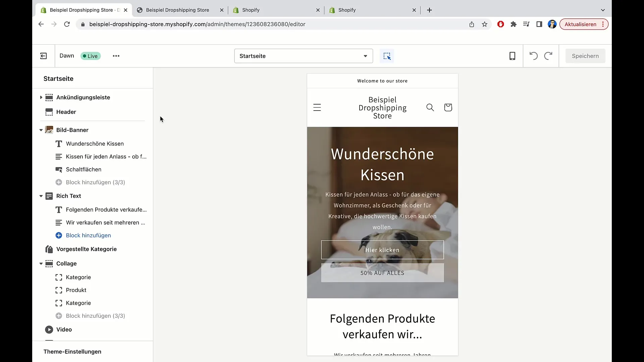Image resolution: width=644 pixels, height=362 pixels.
Task: Click the search icon in store preview
Action: pyautogui.click(x=430, y=107)
